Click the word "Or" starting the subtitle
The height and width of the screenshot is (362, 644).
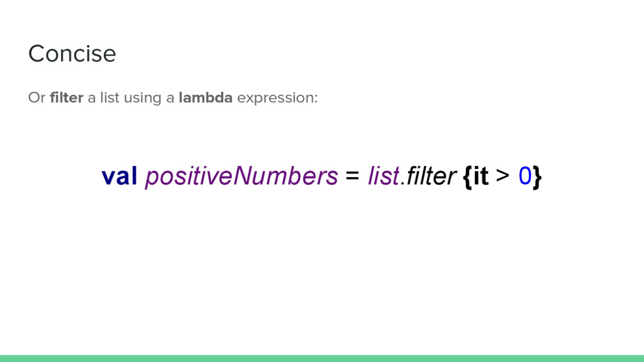(36, 97)
